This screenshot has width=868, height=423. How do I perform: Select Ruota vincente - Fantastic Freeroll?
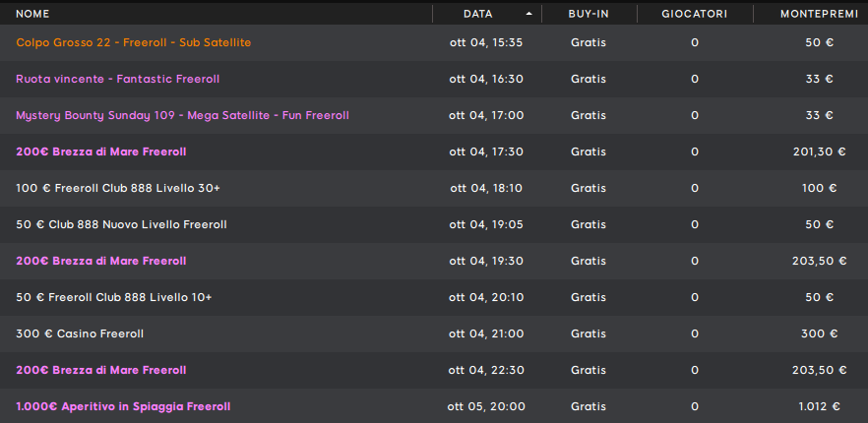tap(117, 79)
